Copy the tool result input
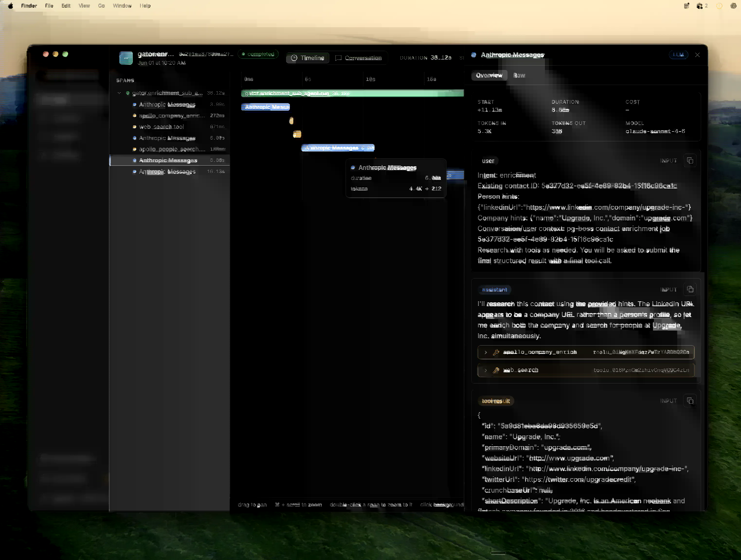The width and height of the screenshot is (741, 560). pos(690,401)
